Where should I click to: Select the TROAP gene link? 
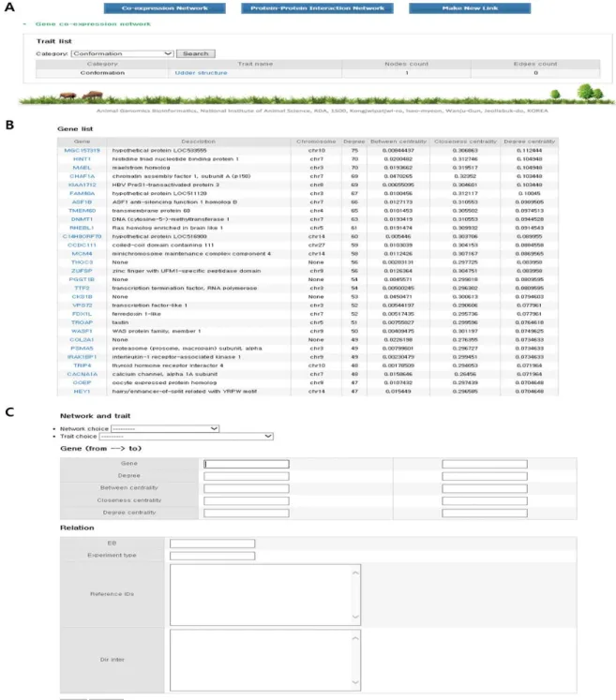click(82, 322)
